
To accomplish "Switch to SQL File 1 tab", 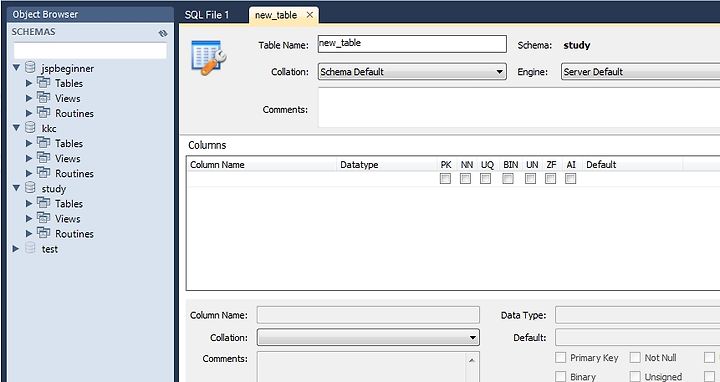I will pyautogui.click(x=207, y=15).
